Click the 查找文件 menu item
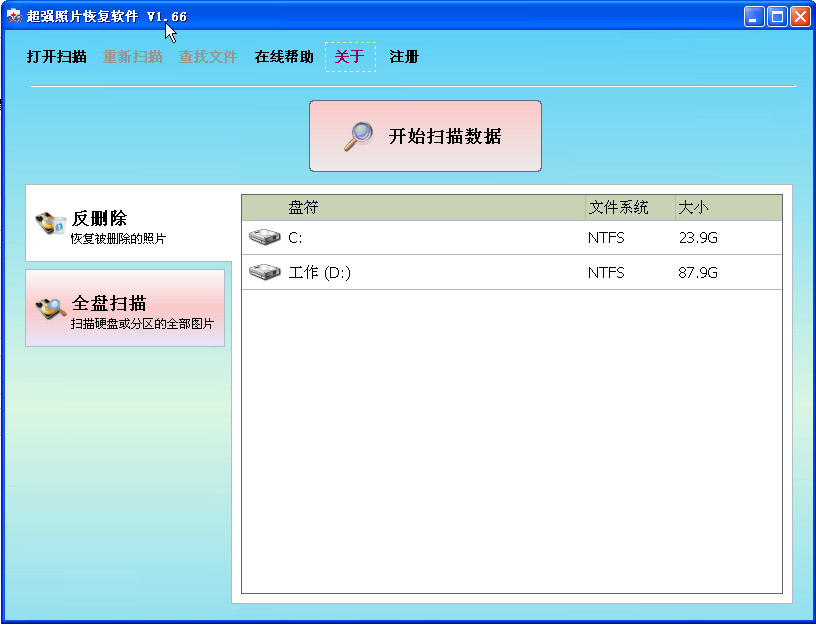The width and height of the screenshot is (816, 625). tap(208, 56)
